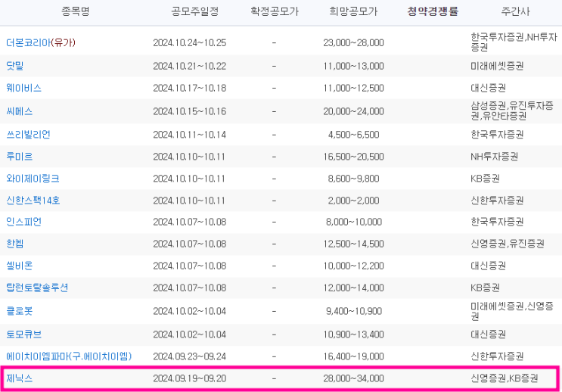The width and height of the screenshot is (562, 392).
Task: Click underwriter 대신증권 in the 토모큐브 row
Action: [488, 334]
